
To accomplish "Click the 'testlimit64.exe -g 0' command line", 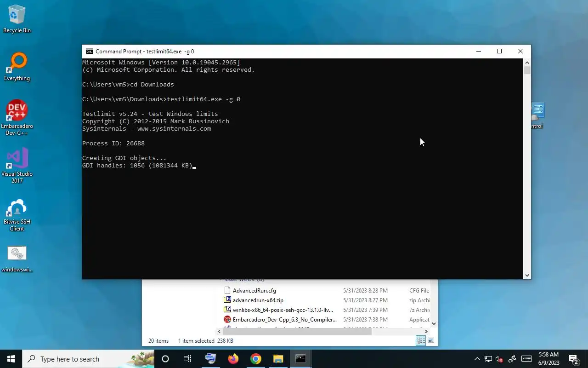I will tap(204, 99).
